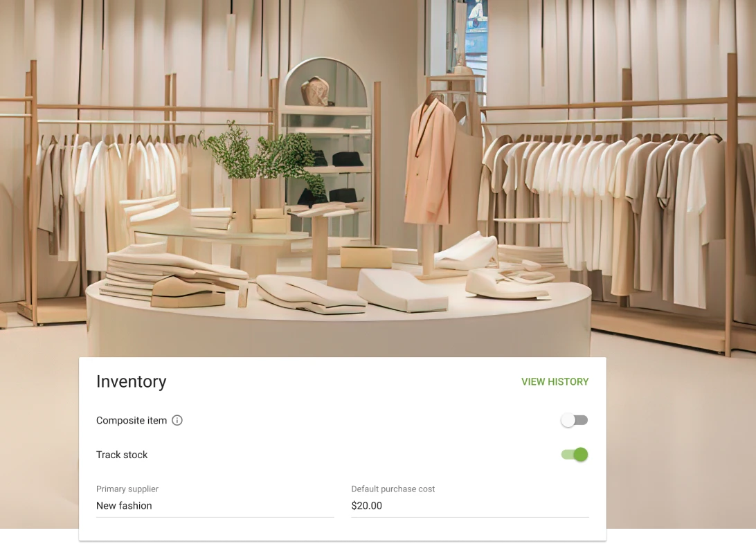
Task: Disable the Track stock switch
Action: click(574, 454)
